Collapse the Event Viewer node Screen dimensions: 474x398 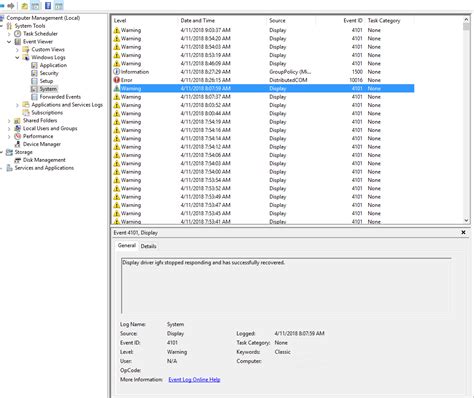click(9, 42)
